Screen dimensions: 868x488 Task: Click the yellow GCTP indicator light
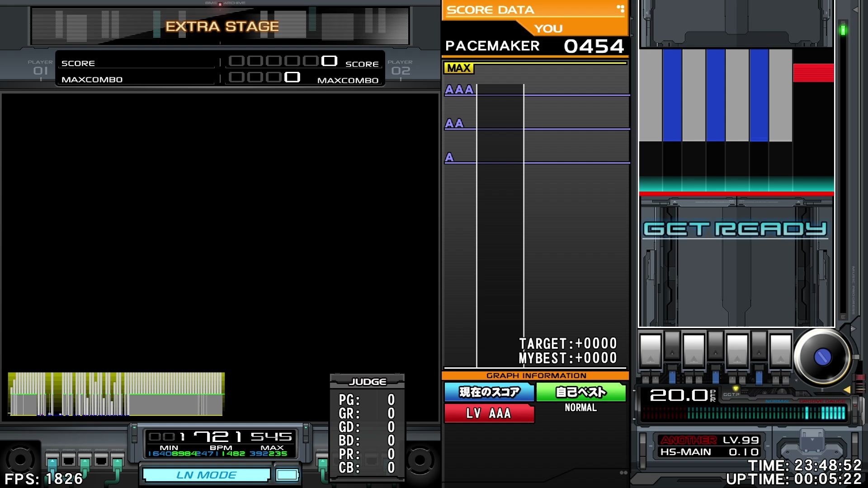pos(736,389)
